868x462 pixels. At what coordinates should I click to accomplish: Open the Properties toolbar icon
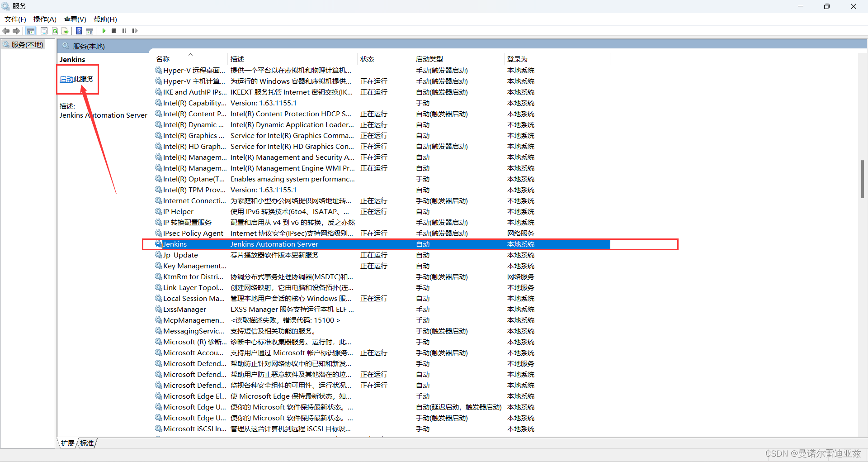pos(44,31)
